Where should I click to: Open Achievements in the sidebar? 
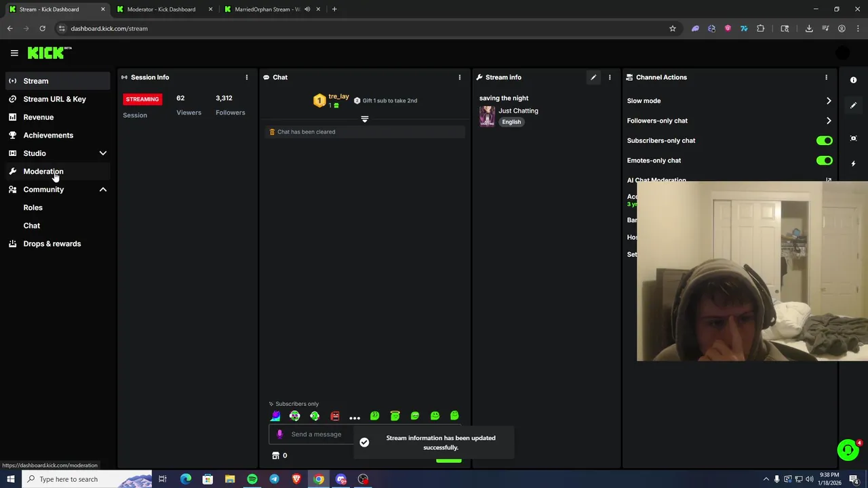click(x=57, y=136)
